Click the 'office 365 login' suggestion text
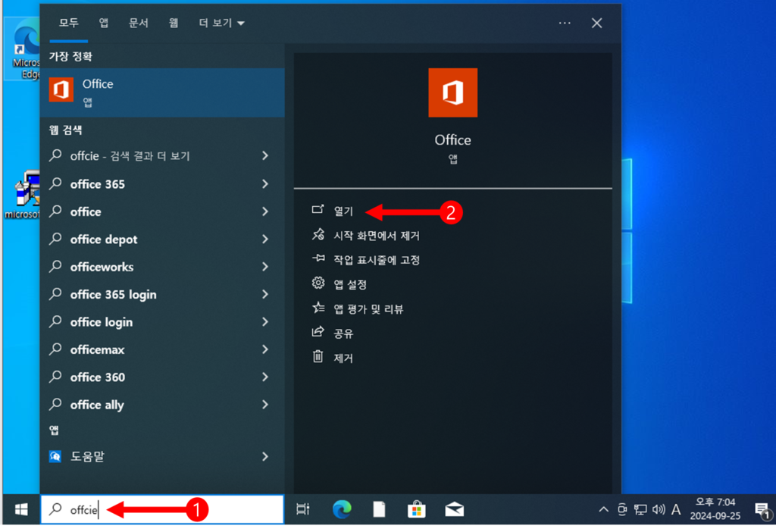 [114, 295]
